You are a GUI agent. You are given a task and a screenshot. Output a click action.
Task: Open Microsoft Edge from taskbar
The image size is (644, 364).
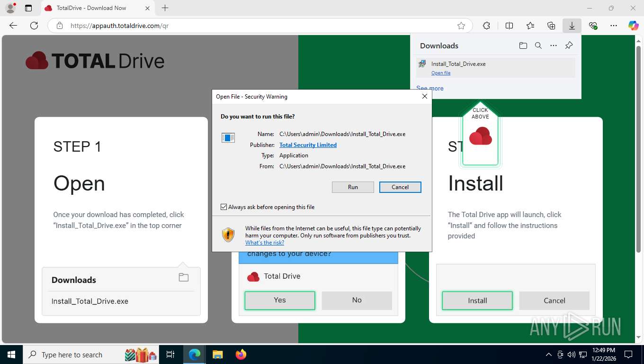click(x=195, y=355)
